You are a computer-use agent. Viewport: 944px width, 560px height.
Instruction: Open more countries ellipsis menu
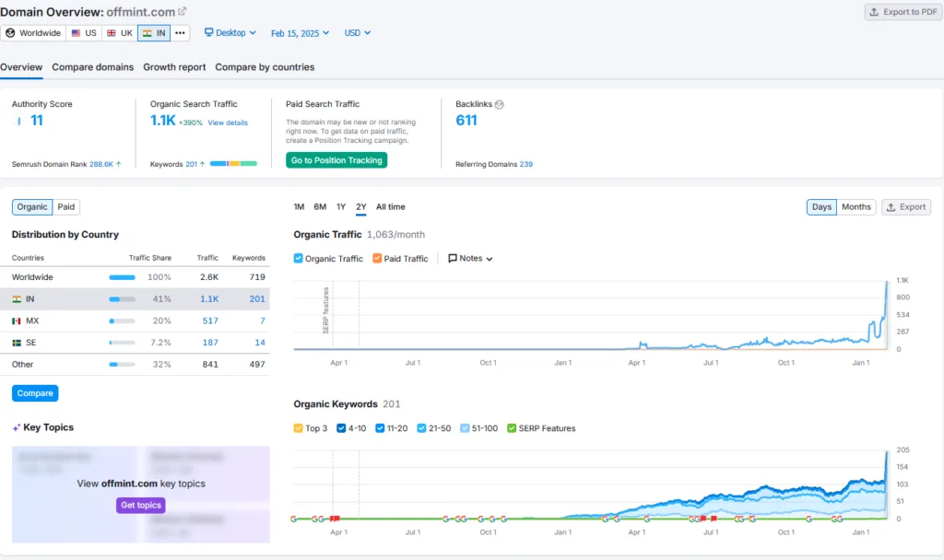coord(180,33)
